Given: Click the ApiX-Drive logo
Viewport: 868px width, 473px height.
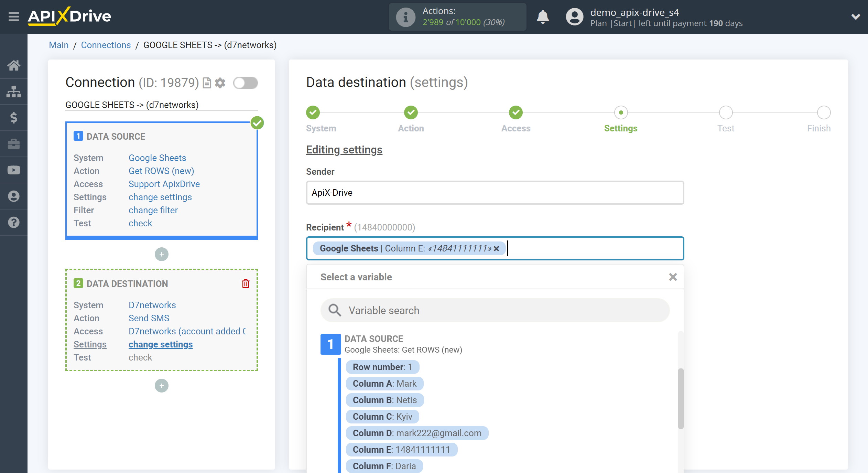Looking at the screenshot, I should (69, 16).
